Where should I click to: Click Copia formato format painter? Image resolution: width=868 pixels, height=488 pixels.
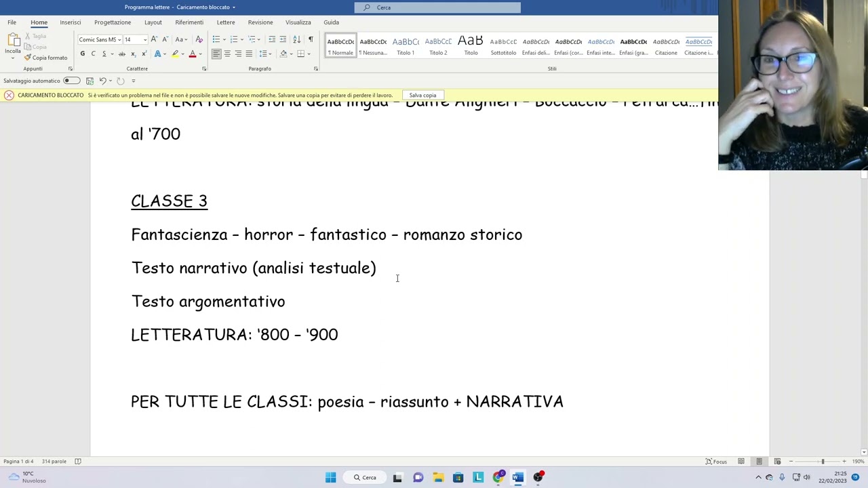pyautogui.click(x=45, y=58)
